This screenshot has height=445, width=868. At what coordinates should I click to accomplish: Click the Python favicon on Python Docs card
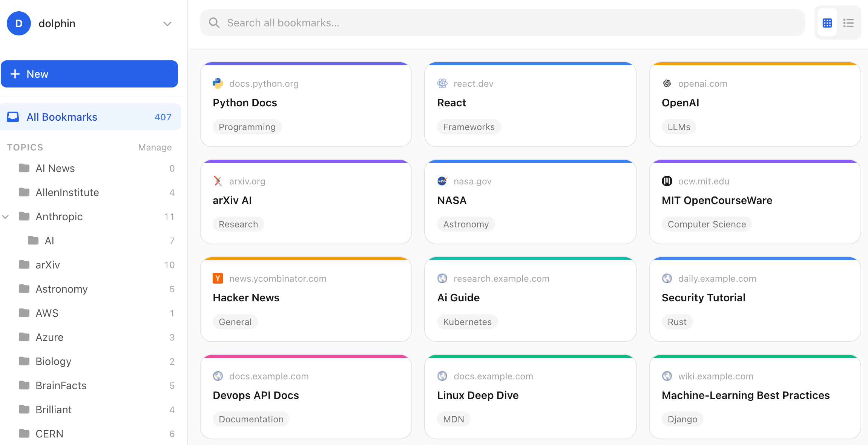218,83
